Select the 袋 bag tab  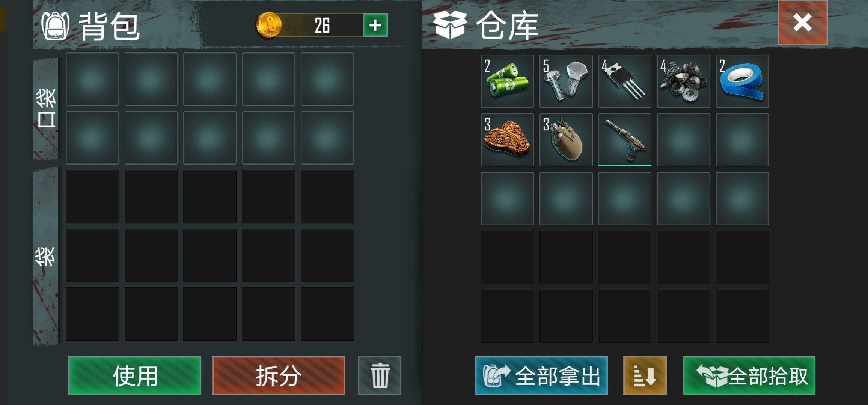point(46,256)
